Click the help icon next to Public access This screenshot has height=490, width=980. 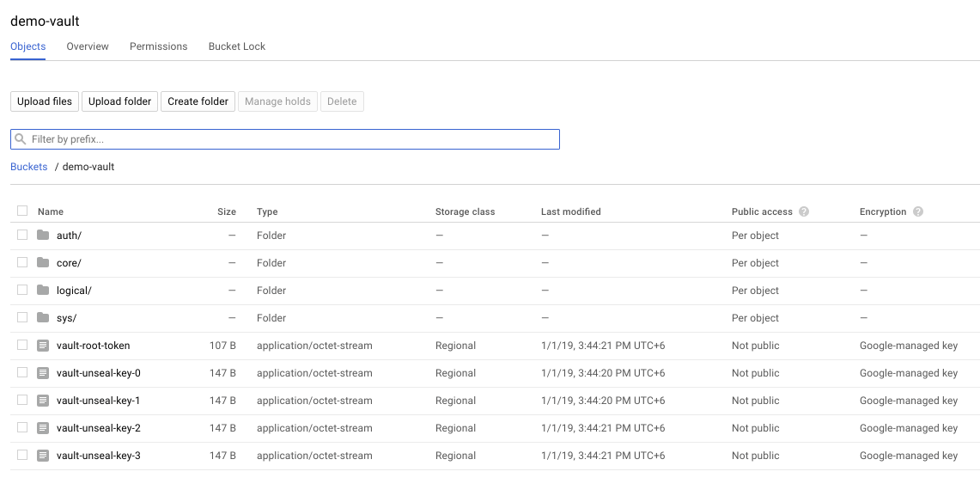point(804,211)
